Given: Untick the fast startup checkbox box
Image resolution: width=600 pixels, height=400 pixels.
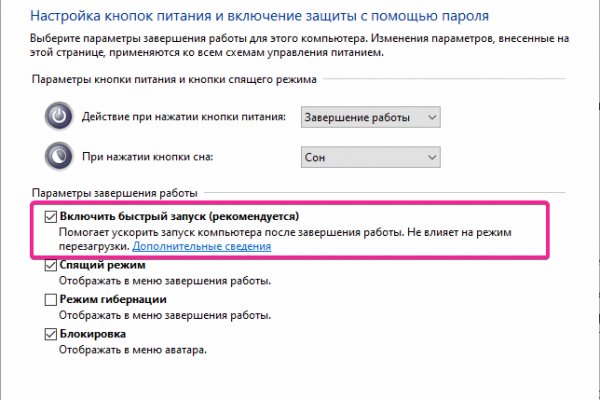Looking at the screenshot, I should click(x=51, y=215).
